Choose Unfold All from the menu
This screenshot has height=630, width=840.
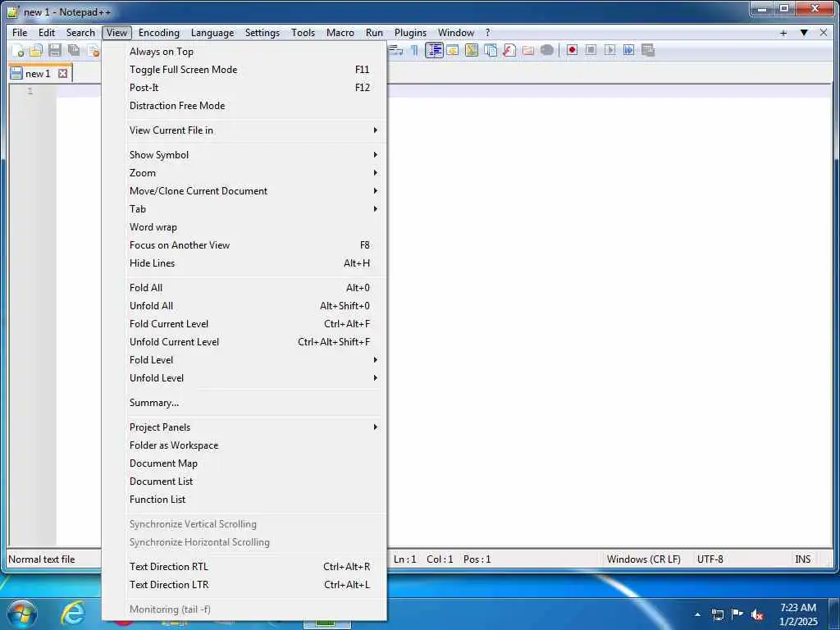[244, 306]
